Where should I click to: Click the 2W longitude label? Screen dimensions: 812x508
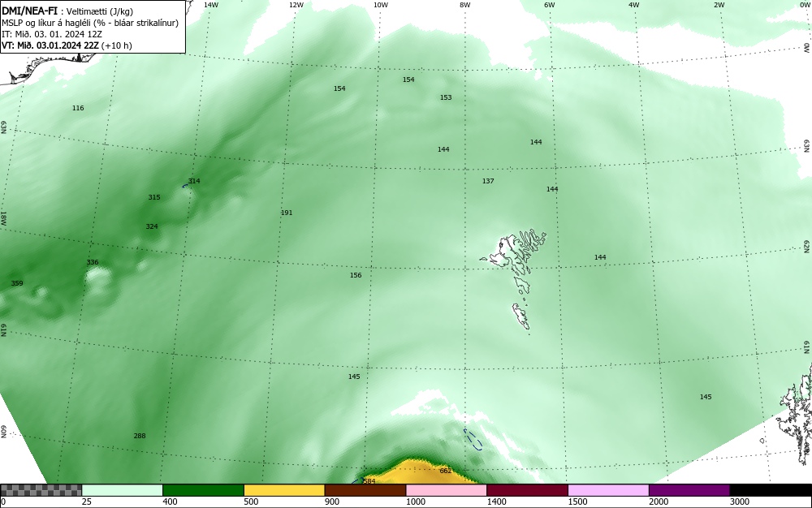pos(719,5)
